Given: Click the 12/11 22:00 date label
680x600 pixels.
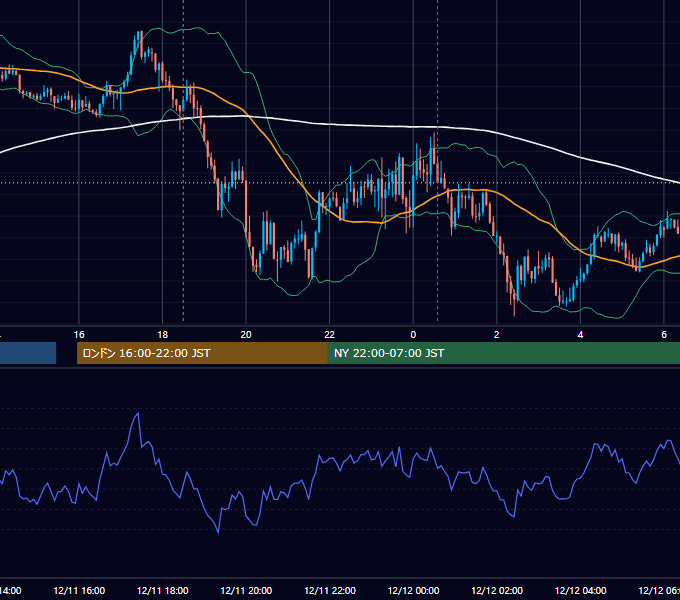Looking at the screenshot, I should pos(330,590).
